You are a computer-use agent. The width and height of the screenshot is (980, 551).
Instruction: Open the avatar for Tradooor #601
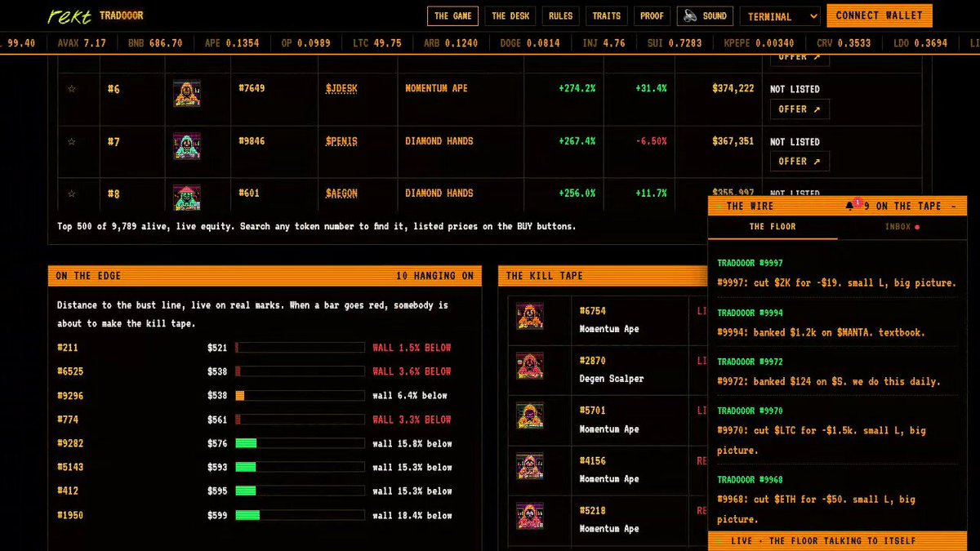187,198
